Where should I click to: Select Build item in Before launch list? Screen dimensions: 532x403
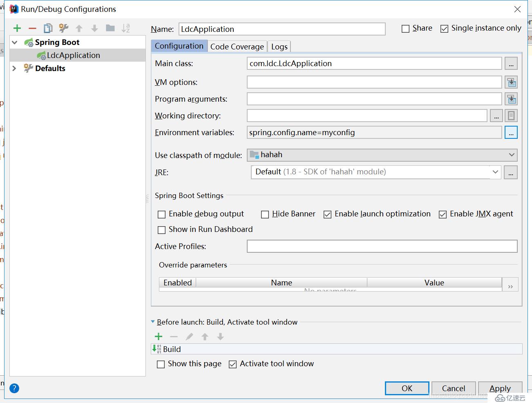tap(337, 349)
